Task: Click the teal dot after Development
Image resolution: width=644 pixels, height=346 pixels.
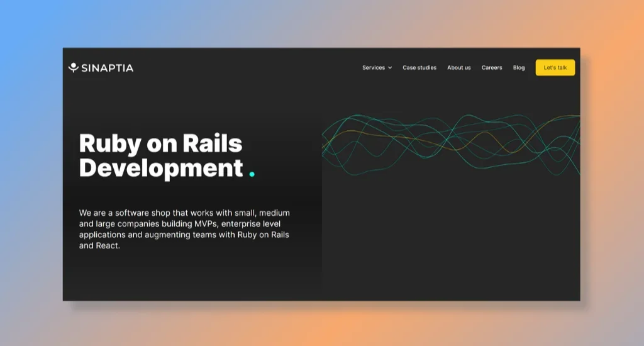Action: click(252, 174)
